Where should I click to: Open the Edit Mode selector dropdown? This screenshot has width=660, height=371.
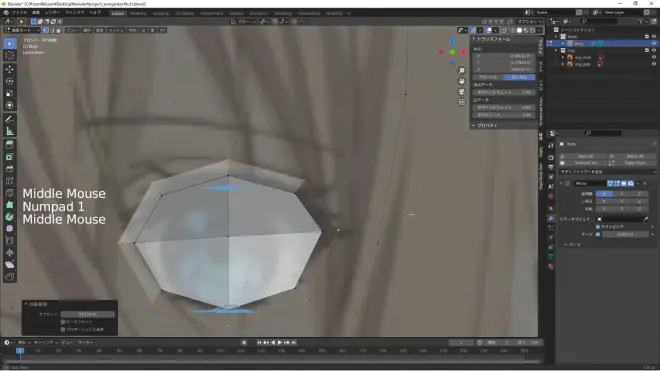[x=22, y=30]
